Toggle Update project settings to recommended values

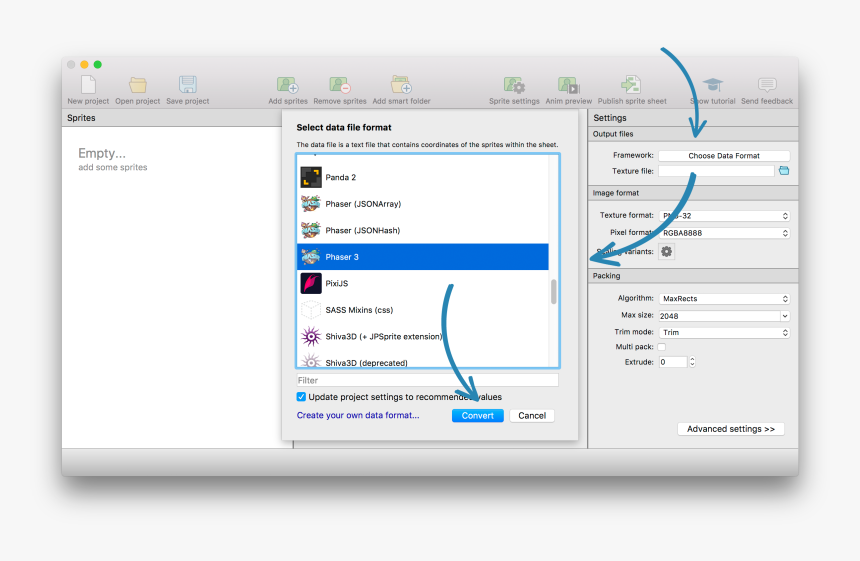click(x=301, y=396)
